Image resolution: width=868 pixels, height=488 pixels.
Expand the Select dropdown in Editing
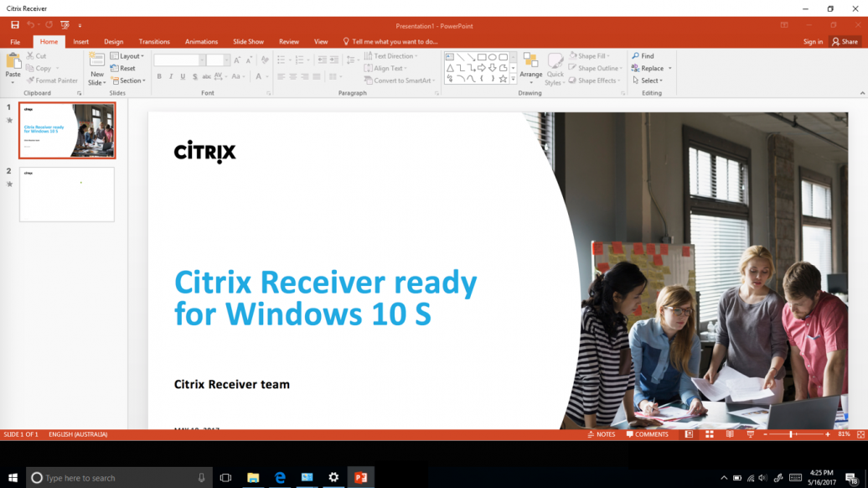click(x=648, y=80)
